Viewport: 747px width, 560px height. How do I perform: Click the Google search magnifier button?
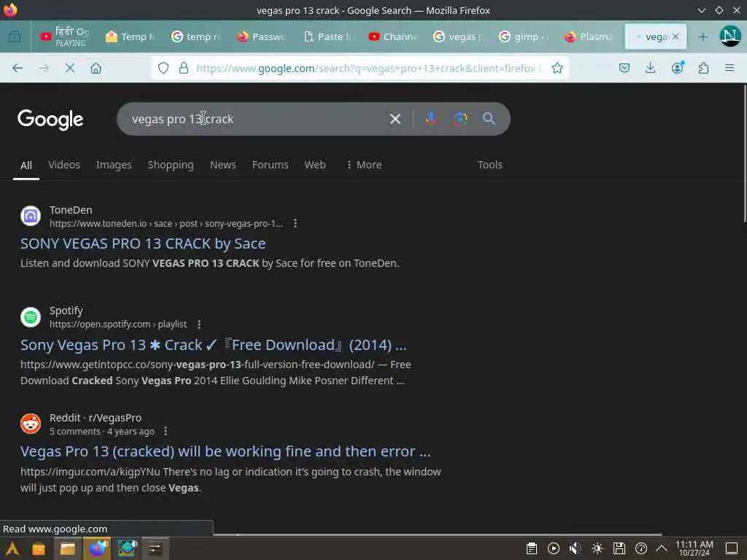coord(489,119)
